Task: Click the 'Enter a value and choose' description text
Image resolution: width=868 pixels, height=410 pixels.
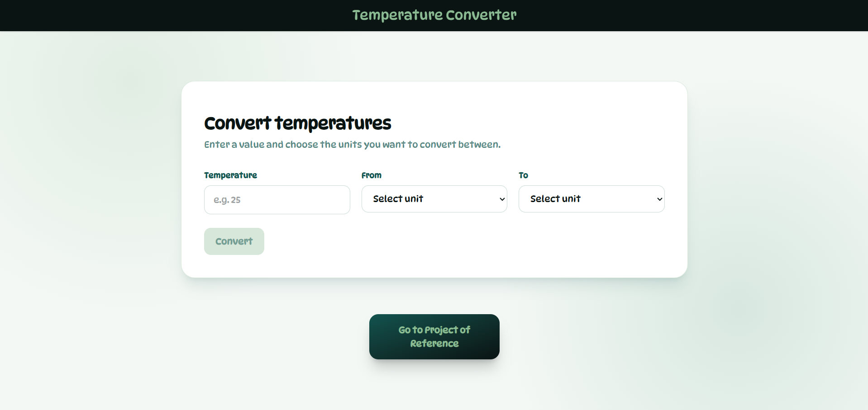Action: click(352, 145)
